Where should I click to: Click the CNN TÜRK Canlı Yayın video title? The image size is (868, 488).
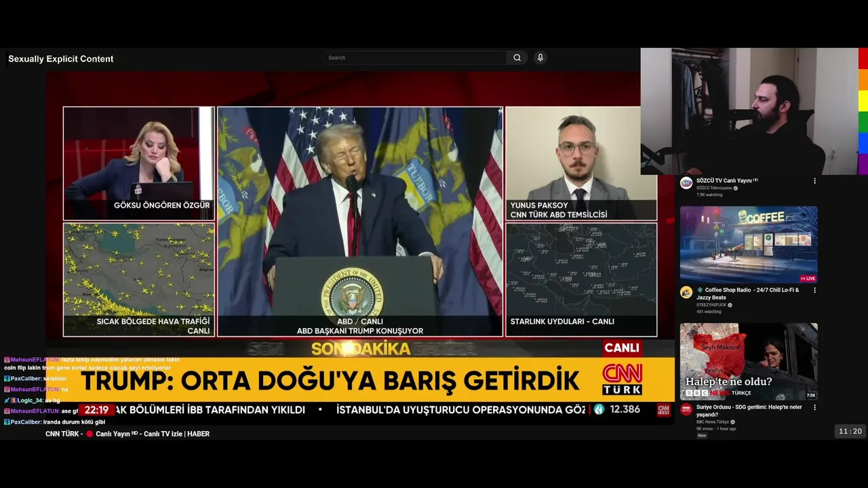coord(127,434)
